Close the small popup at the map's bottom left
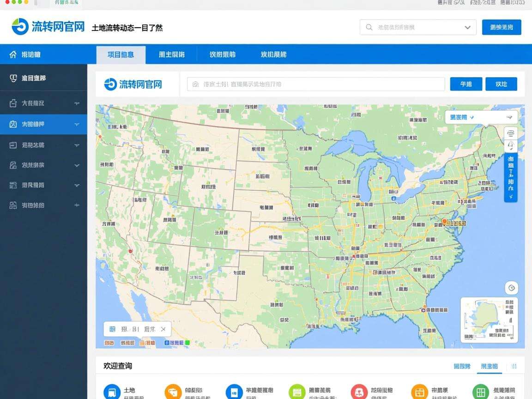The width and height of the screenshot is (532, 399). click(x=163, y=329)
